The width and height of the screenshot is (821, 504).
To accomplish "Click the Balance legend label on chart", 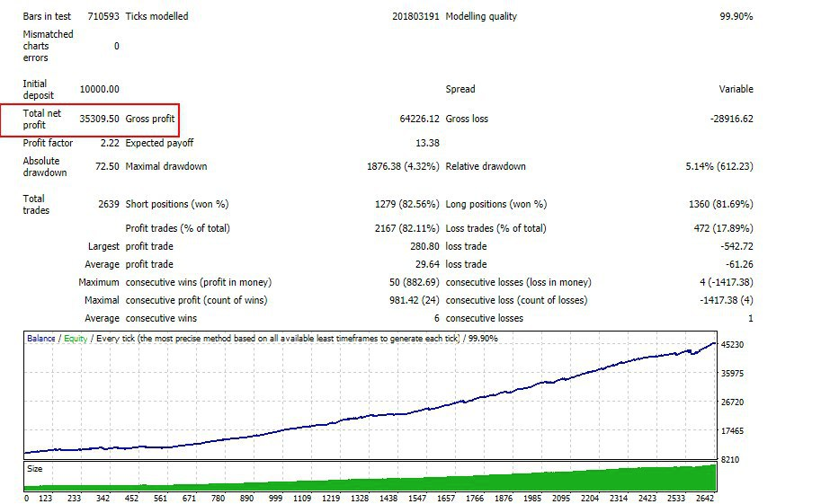I will (x=40, y=339).
